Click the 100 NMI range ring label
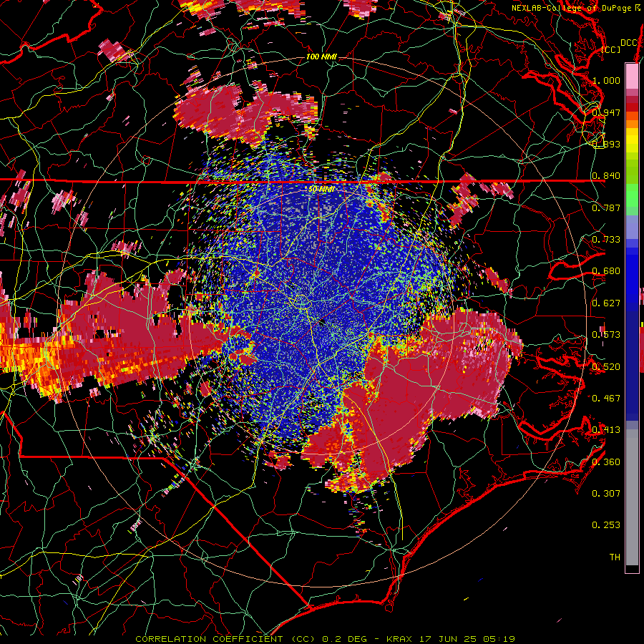The image size is (644, 644). click(321, 57)
